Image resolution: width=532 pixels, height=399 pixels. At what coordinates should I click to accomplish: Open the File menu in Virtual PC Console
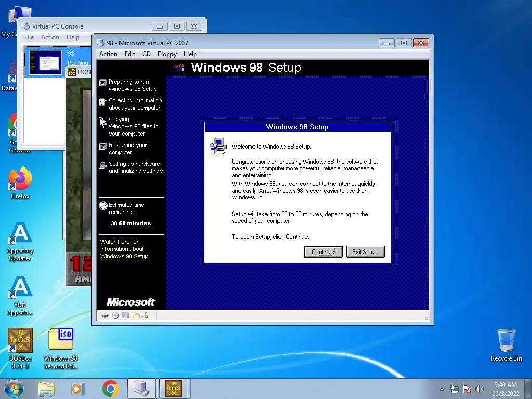[29, 37]
